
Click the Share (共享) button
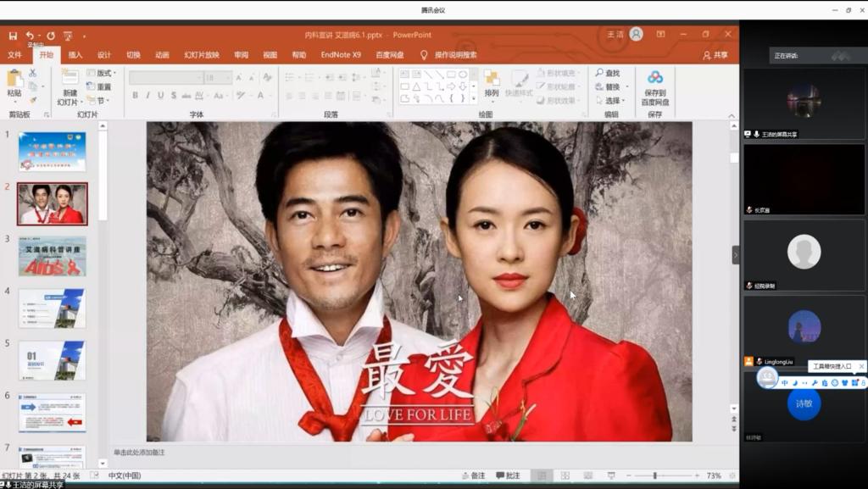715,55
